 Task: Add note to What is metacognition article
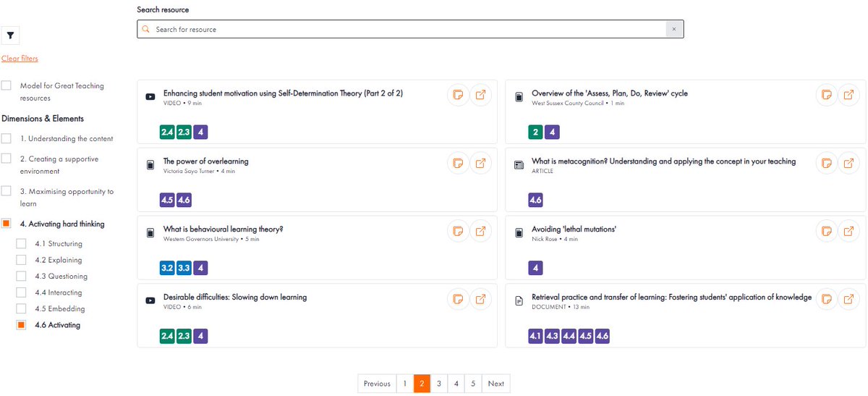pos(826,164)
